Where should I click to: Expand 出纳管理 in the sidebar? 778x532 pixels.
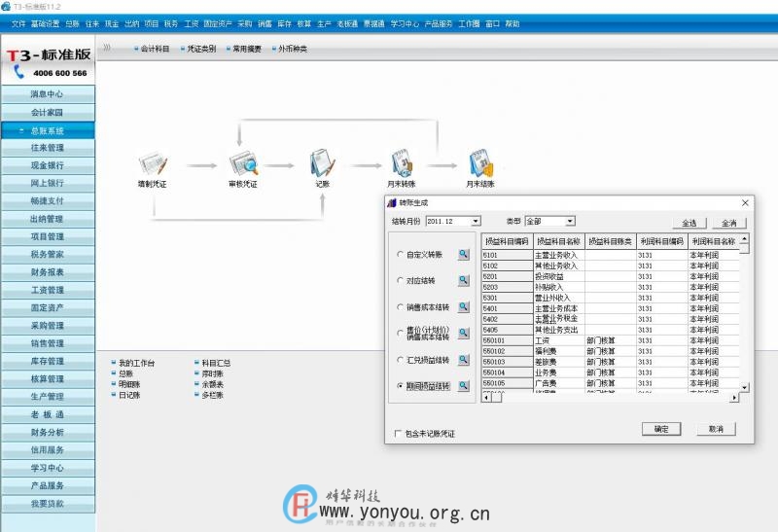[x=48, y=219]
